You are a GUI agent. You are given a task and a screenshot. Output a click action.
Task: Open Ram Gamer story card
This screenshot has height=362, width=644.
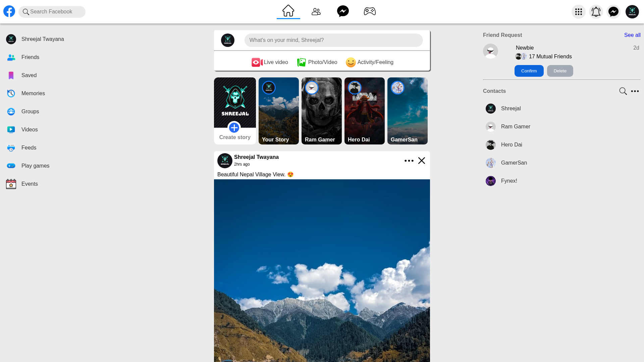click(x=321, y=111)
